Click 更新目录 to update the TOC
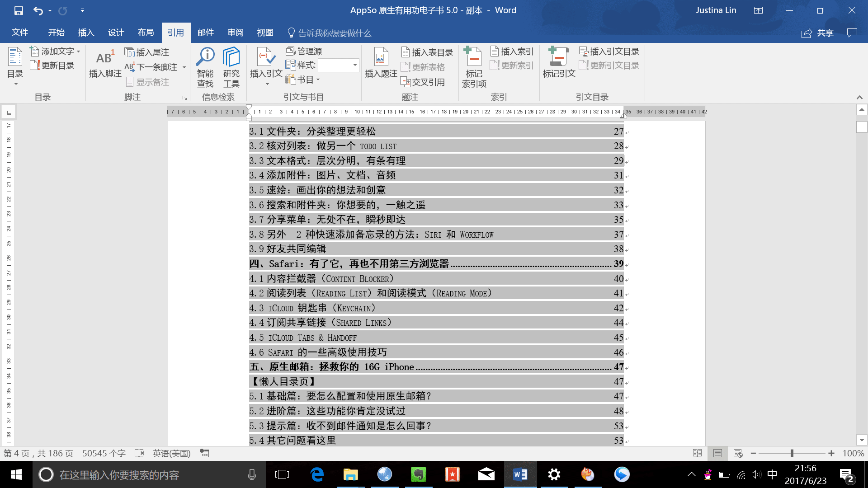The height and width of the screenshot is (488, 868). click(x=52, y=66)
